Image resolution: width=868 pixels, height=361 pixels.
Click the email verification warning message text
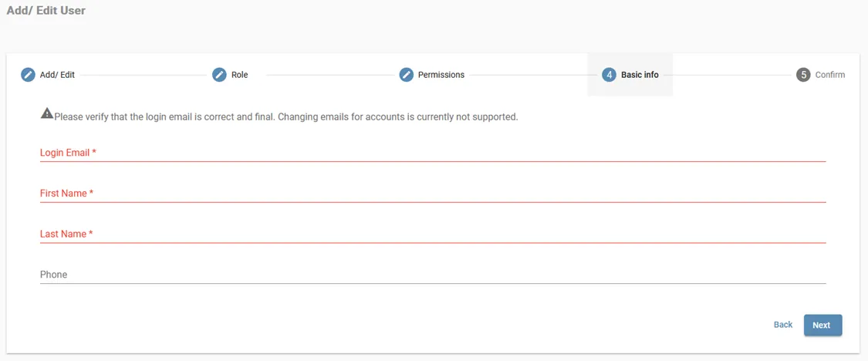point(285,117)
